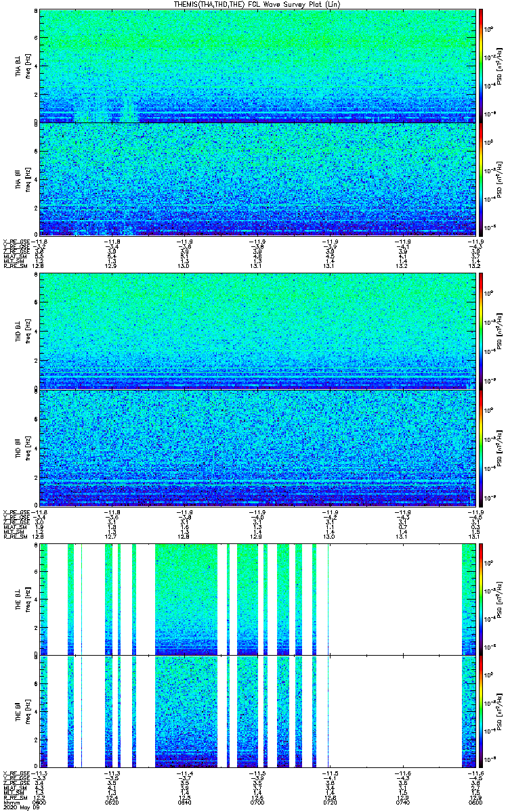Click the color bar beside THE B-parallel panel
This screenshot has width=508, height=812.
tap(481, 711)
